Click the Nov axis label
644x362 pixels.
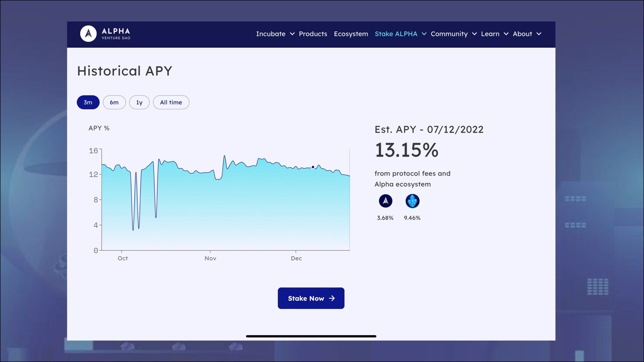[210, 258]
